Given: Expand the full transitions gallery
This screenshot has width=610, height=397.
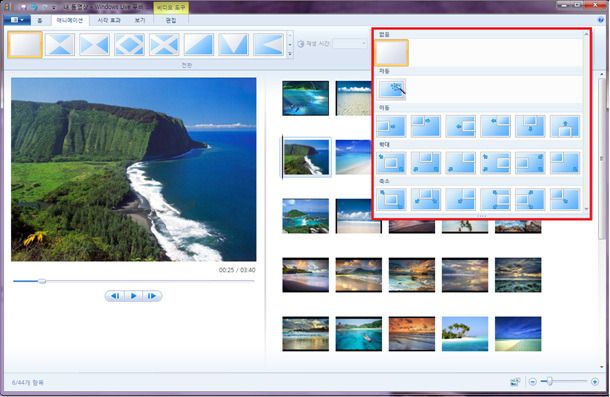Looking at the screenshot, I should click(x=290, y=54).
